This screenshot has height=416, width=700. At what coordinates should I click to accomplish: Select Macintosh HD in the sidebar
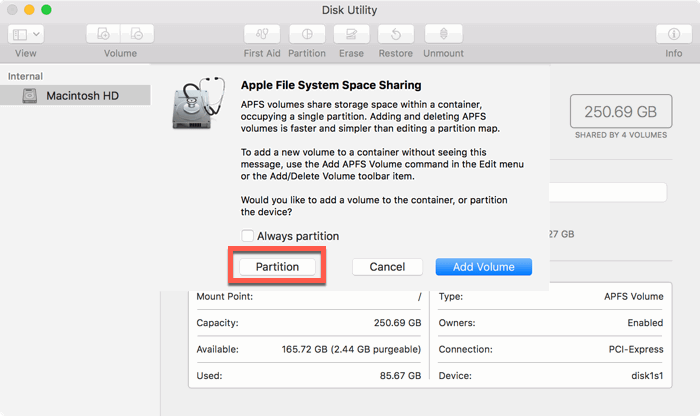click(x=82, y=95)
